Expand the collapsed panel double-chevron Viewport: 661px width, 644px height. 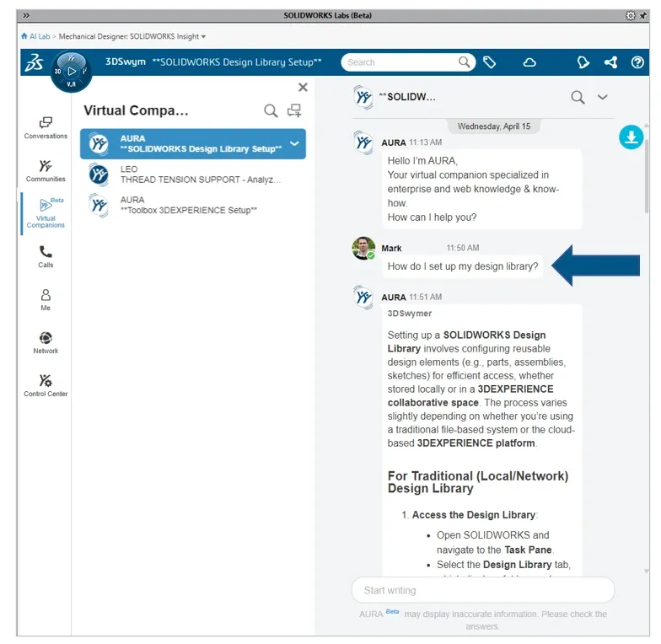pos(26,15)
